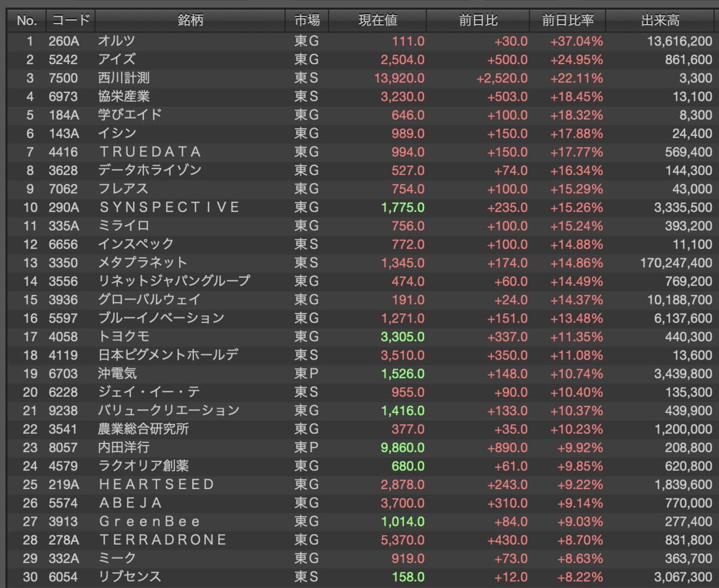Select code 7500 西川計測
This screenshot has width=719, height=588.
[x=362, y=78]
